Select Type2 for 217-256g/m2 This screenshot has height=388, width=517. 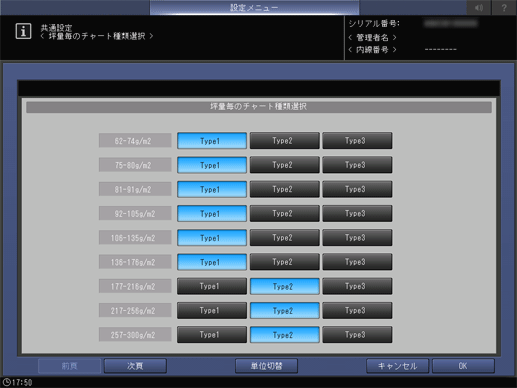click(x=284, y=311)
